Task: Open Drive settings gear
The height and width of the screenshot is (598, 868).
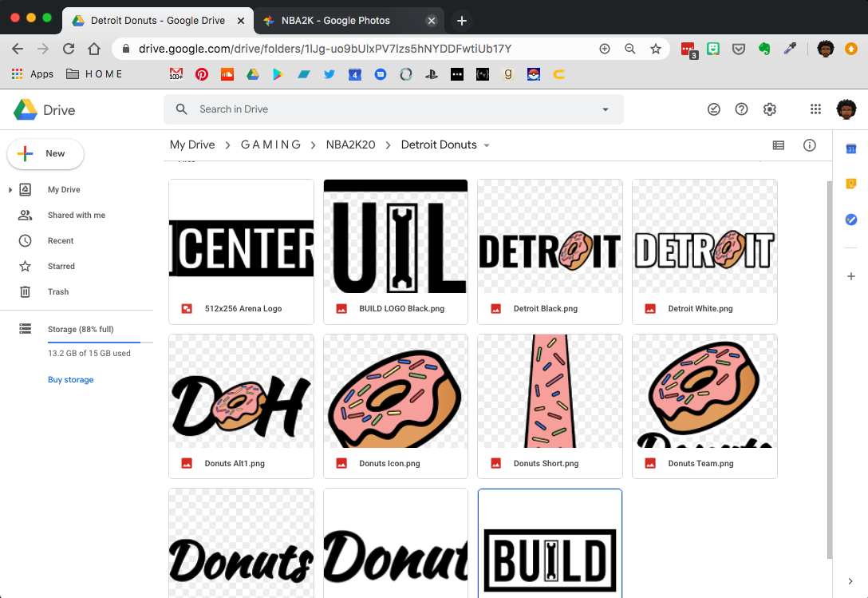Action: point(769,109)
